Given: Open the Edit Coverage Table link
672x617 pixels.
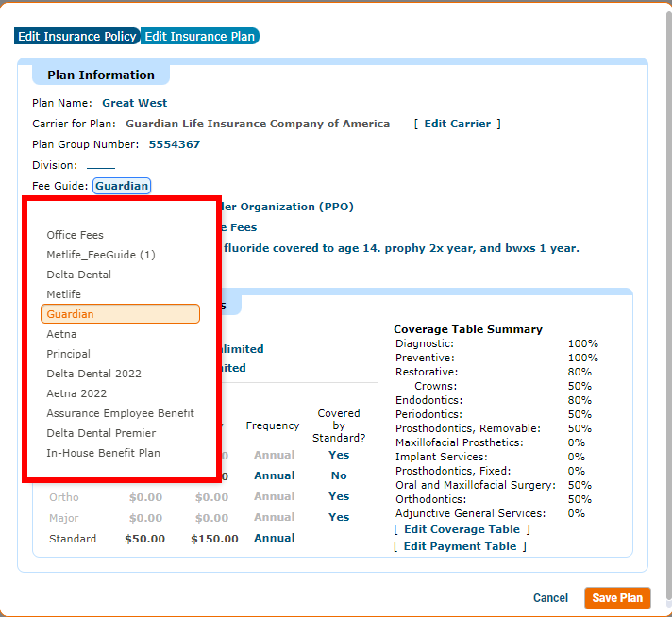Looking at the screenshot, I should 462,529.
